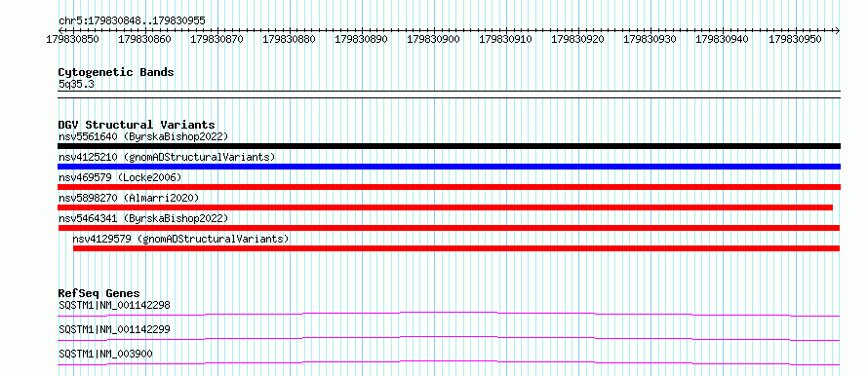Click ruler position 179830950

[796, 39]
